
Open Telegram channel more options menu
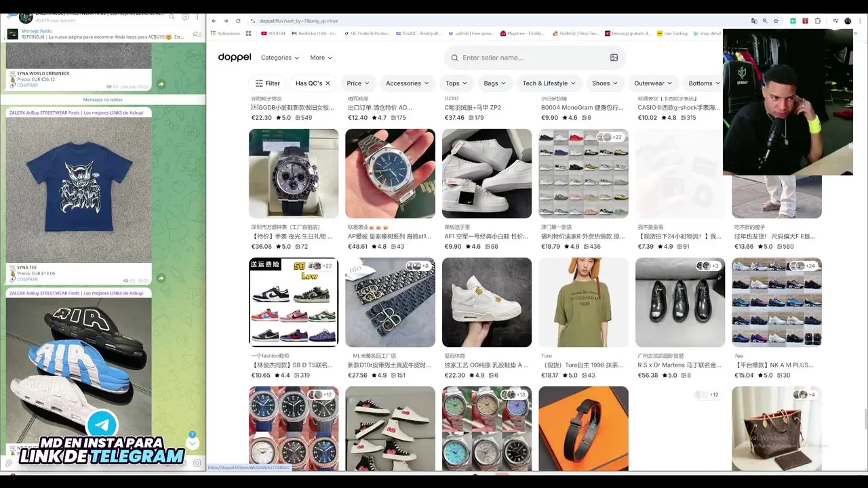point(198,17)
